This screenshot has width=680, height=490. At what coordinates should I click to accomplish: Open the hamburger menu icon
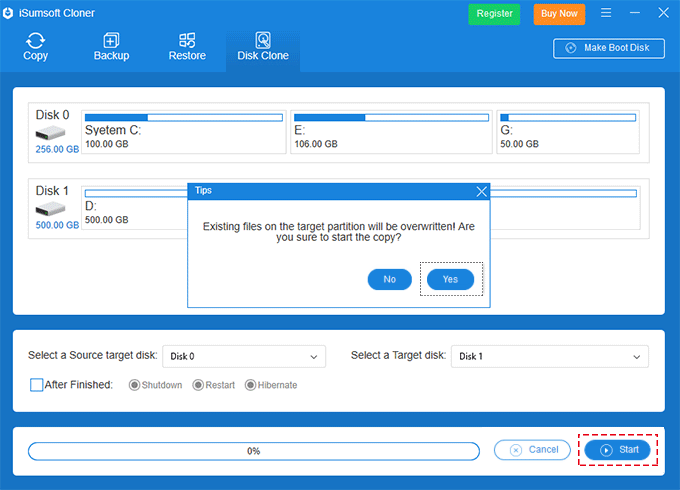tap(606, 13)
